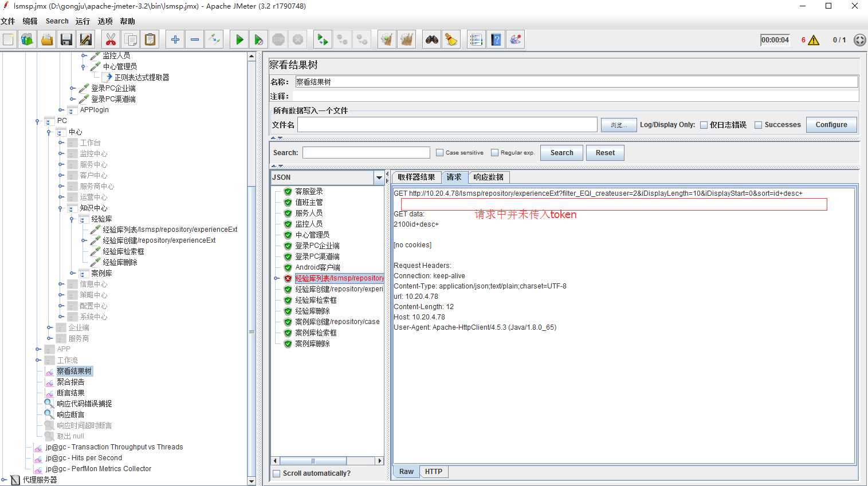The image size is (868, 486).
Task: Cut with the scissors toolbar icon
Action: click(x=111, y=39)
